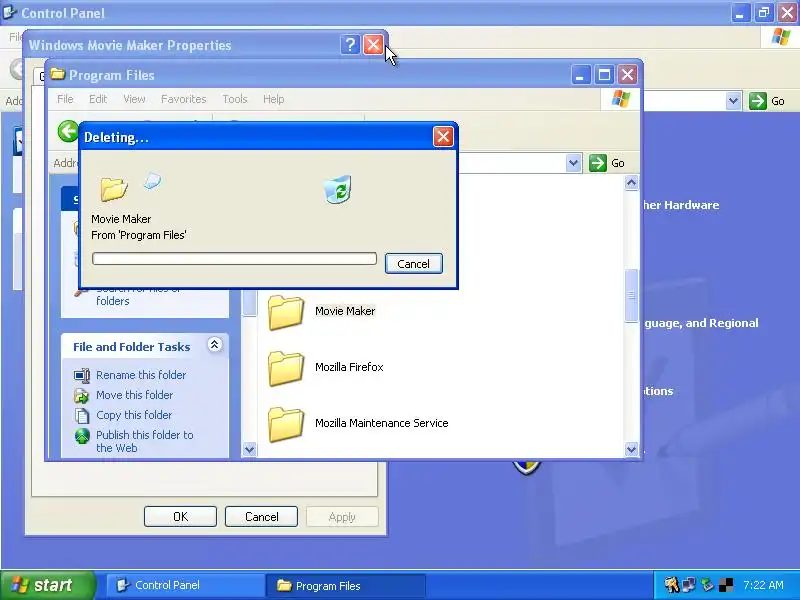The width and height of the screenshot is (800, 600).
Task: Click OK in Movie Maker Properties
Action: (180, 516)
